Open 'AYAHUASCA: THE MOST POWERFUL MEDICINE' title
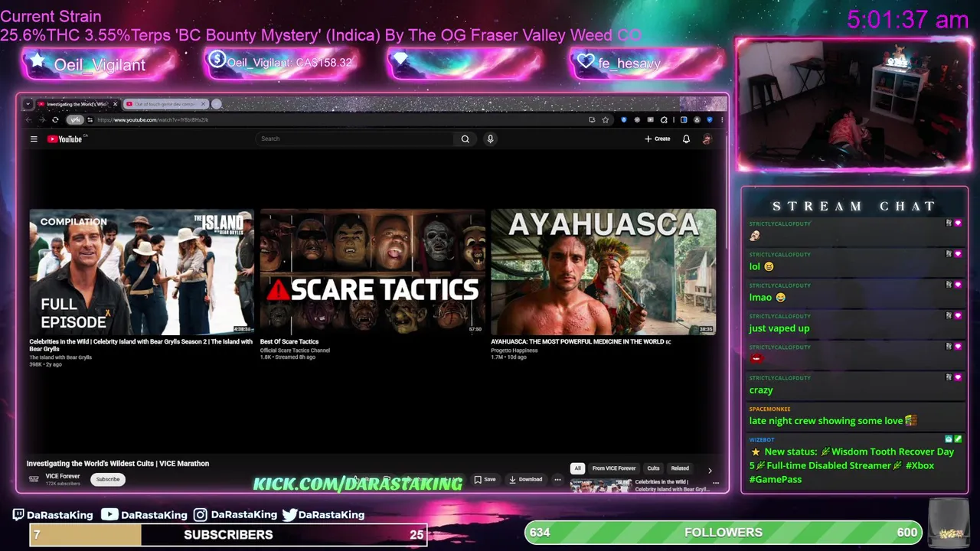This screenshot has width=980, height=551. [x=580, y=341]
